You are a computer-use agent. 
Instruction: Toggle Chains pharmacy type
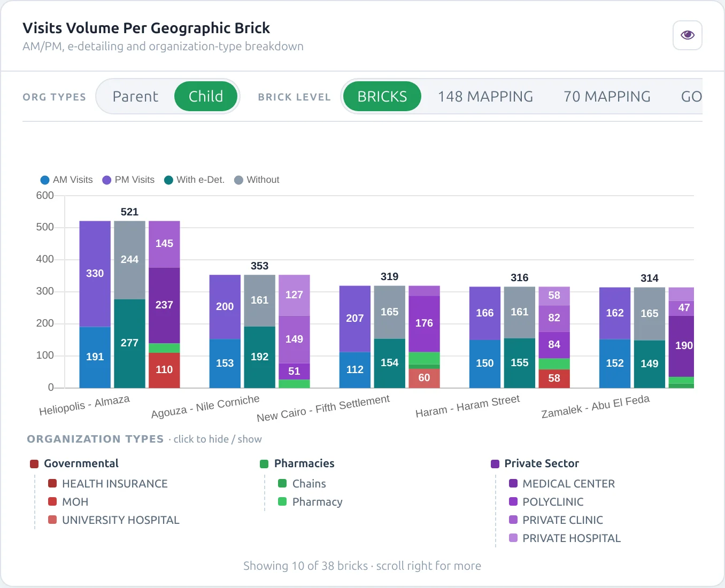pos(302,484)
